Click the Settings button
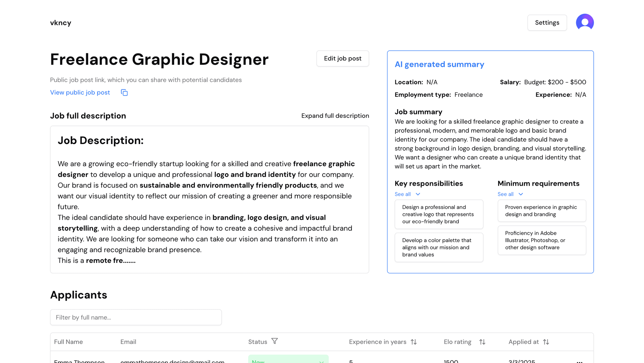The height and width of the screenshot is (363, 644). point(547,22)
